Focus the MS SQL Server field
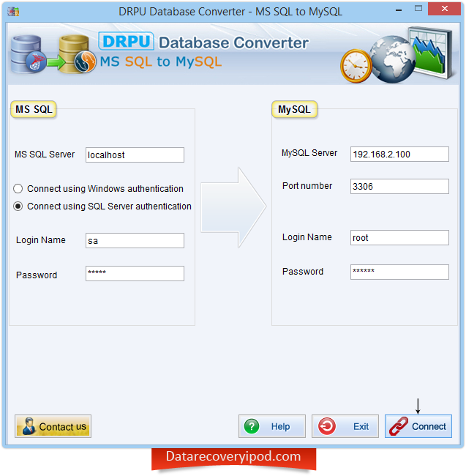Image resolution: width=466 pixels, height=476 pixels. tap(135, 155)
